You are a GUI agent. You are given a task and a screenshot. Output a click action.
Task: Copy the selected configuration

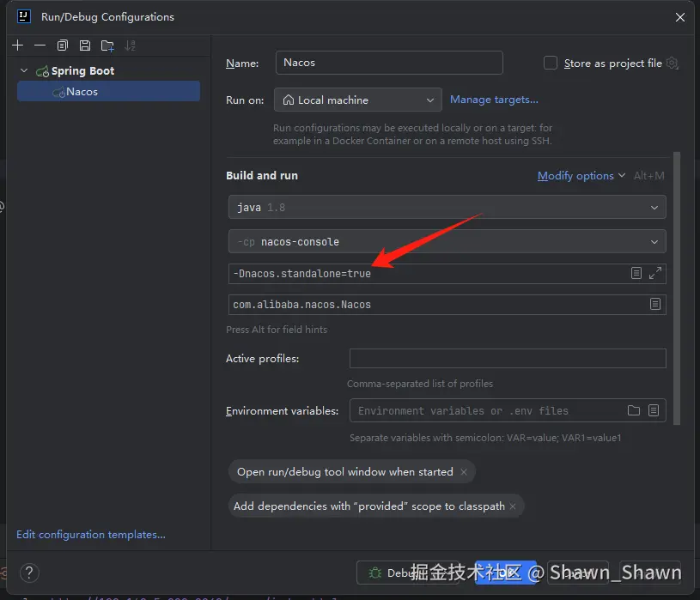point(63,45)
